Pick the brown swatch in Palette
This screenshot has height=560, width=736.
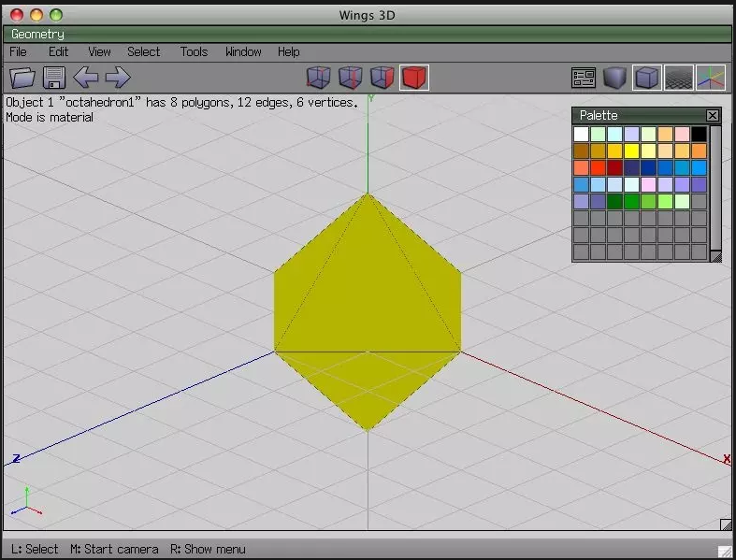click(x=581, y=151)
